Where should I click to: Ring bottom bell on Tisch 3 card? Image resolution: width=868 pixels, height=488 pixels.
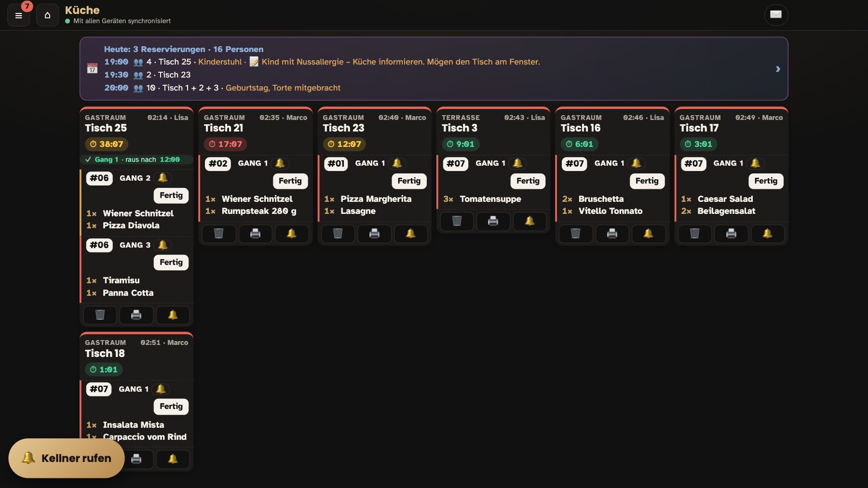click(x=529, y=221)
